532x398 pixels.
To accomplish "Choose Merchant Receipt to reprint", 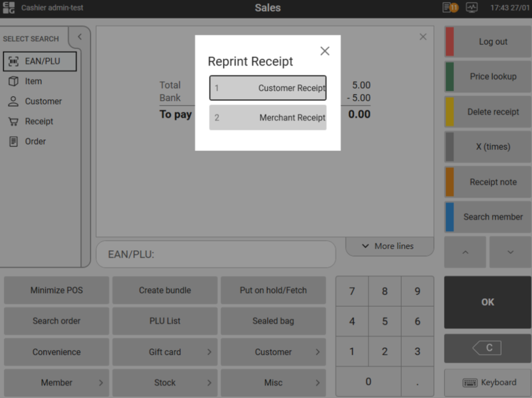I will 268,118.
